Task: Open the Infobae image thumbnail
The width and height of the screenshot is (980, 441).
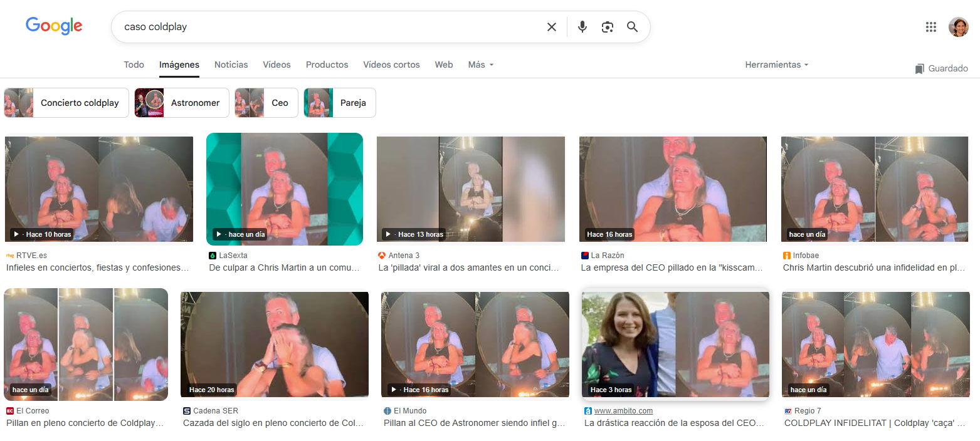Action: click(x=875, y=189)
